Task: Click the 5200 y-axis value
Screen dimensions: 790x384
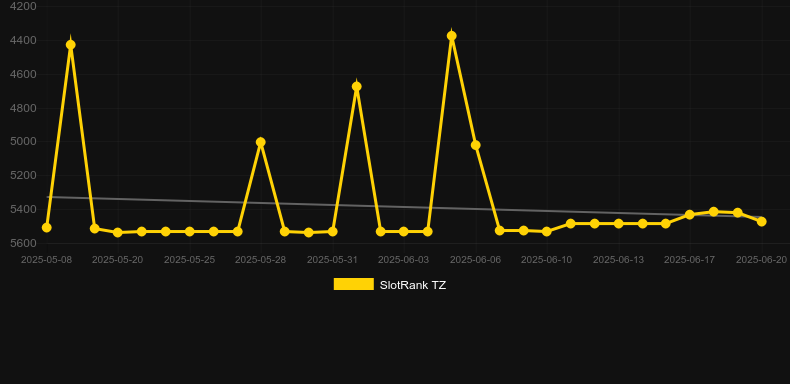Action: coord(23,175)
